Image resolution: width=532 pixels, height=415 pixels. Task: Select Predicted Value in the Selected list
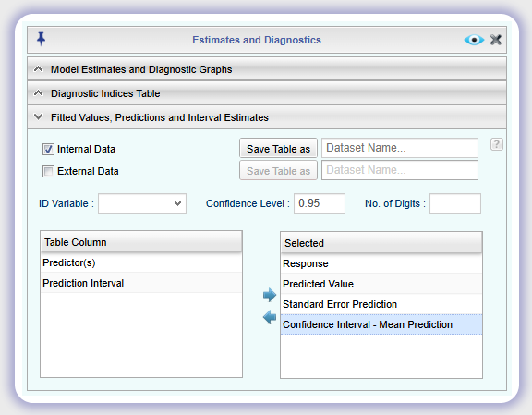click(381, 284)
